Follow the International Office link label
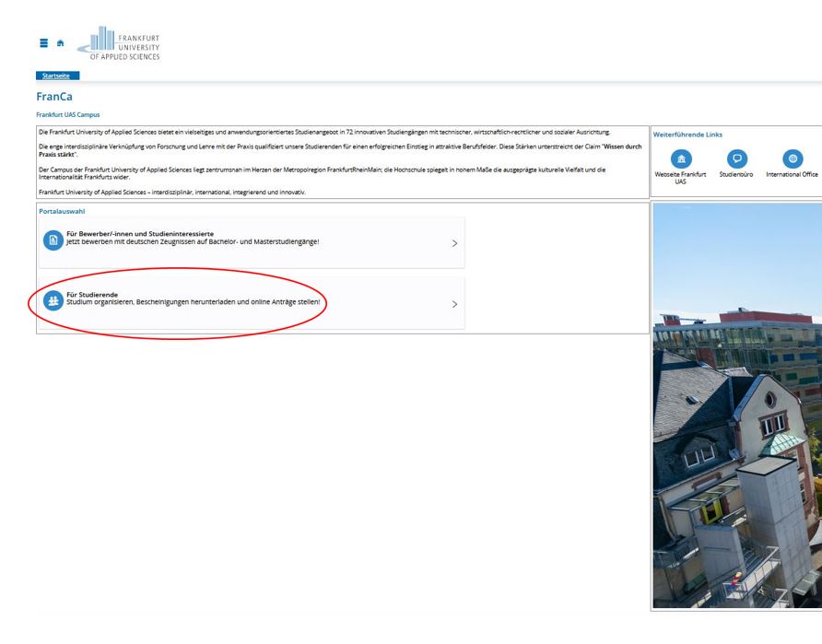Image resolution: width=822 pixels, height=644 pixels. (792, 174)
